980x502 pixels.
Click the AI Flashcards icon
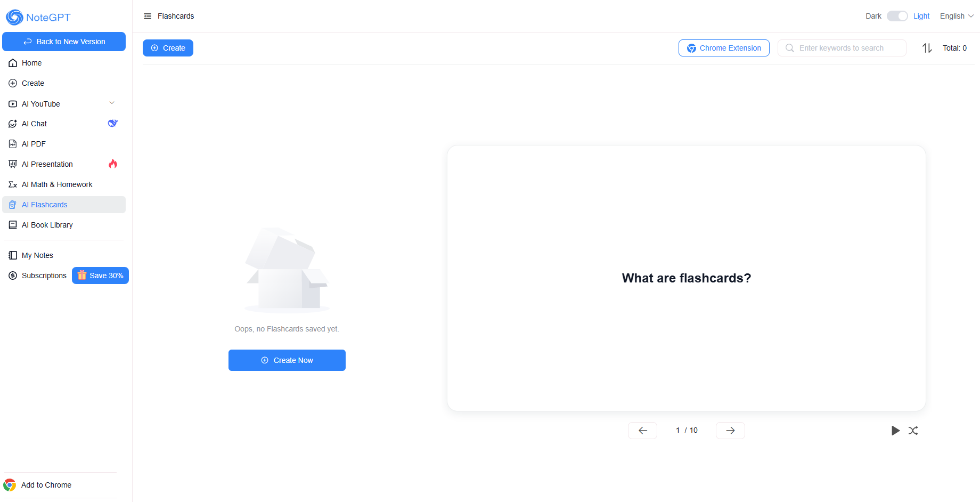tap(13, 205)
